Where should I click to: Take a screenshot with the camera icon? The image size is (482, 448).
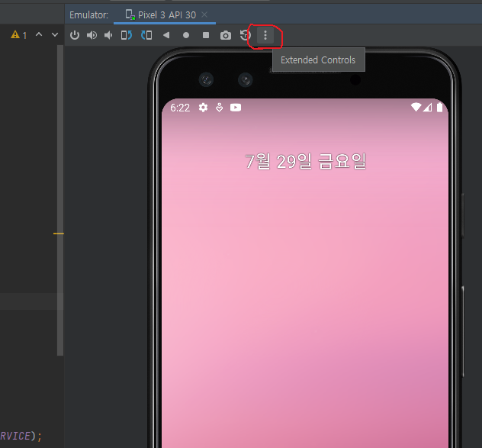[226, 35]
